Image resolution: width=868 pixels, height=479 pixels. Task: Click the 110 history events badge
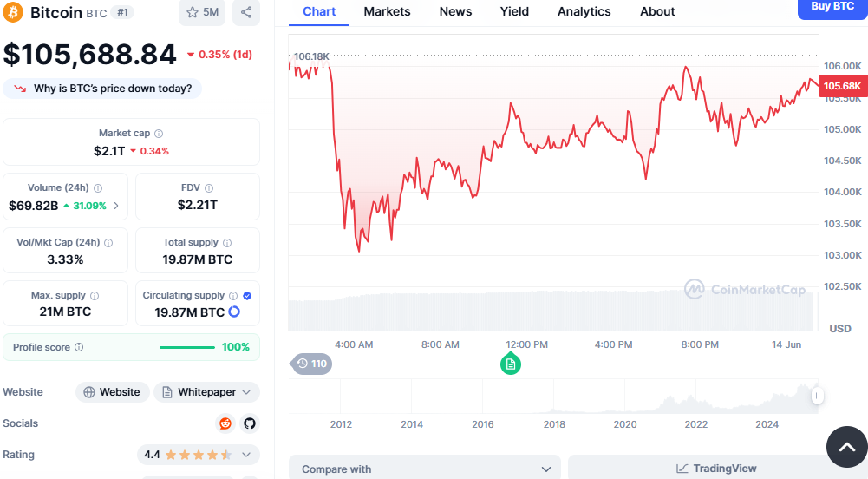click(x=310, y=364)
